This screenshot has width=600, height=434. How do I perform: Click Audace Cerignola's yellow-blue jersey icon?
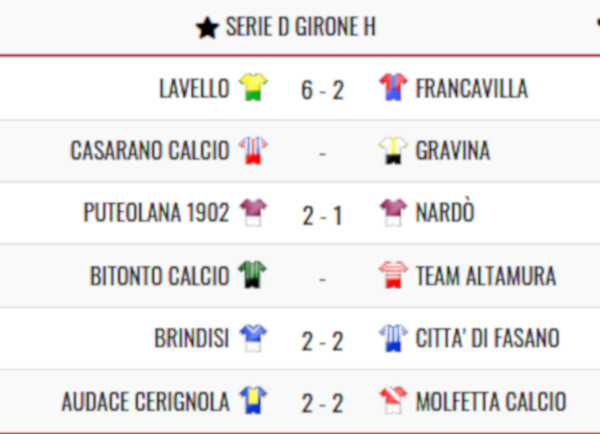[253, 400]
